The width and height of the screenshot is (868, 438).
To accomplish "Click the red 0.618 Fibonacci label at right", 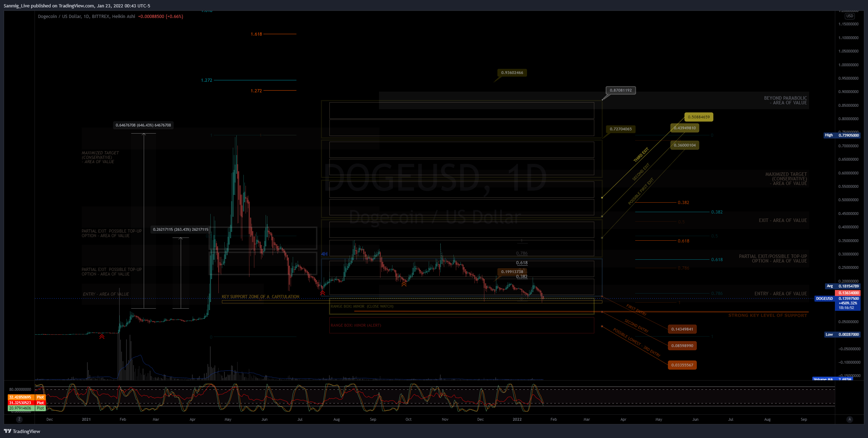I will pyautogui.click(x=683, y=241).
